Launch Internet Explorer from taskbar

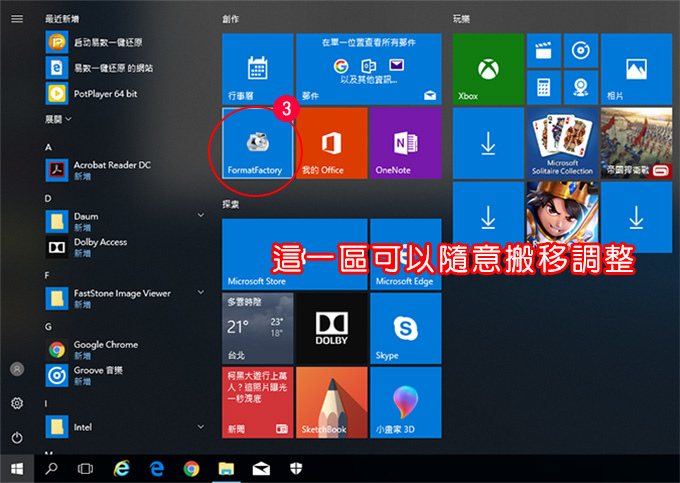(122, 469)
